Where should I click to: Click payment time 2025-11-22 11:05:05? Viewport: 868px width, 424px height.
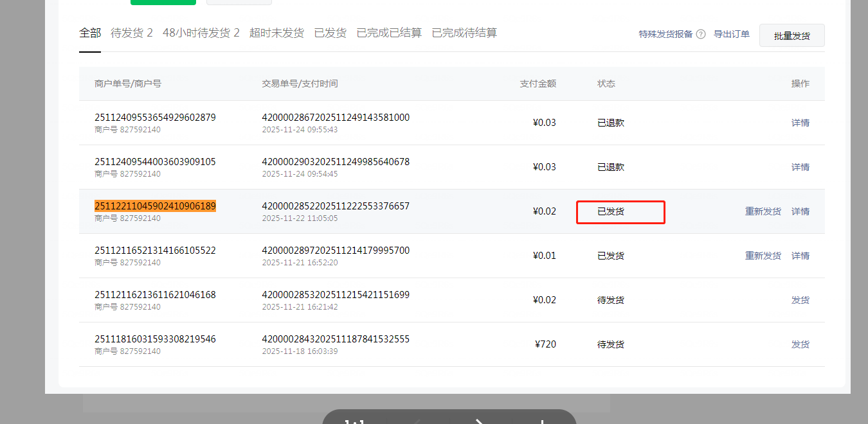click(300, 218)
